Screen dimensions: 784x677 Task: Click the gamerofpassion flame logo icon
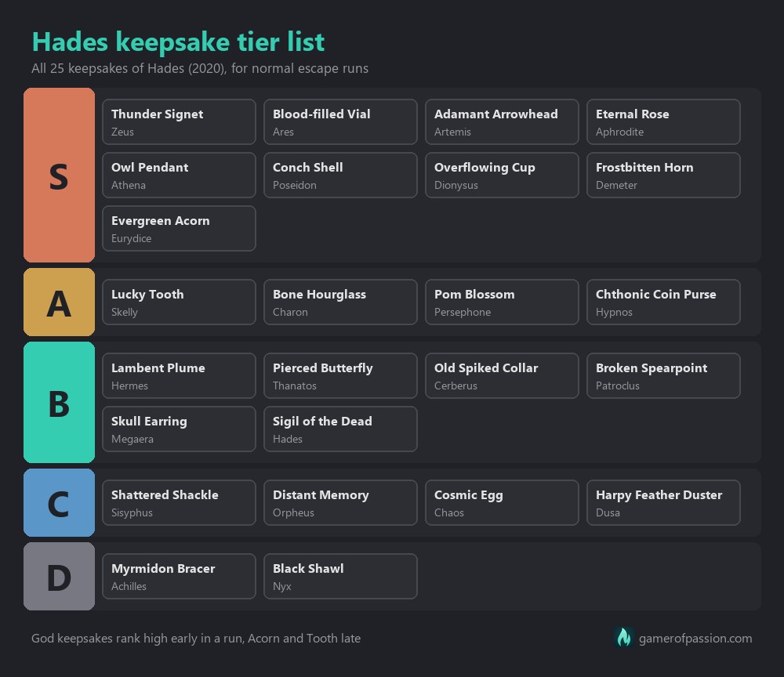click(623, 638)
